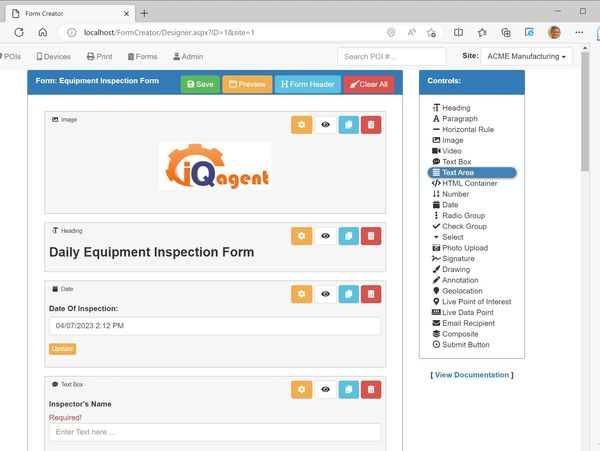This screenshot has width=600, height=451.
Task: Add an Annotation control
Action: [455, 280]
